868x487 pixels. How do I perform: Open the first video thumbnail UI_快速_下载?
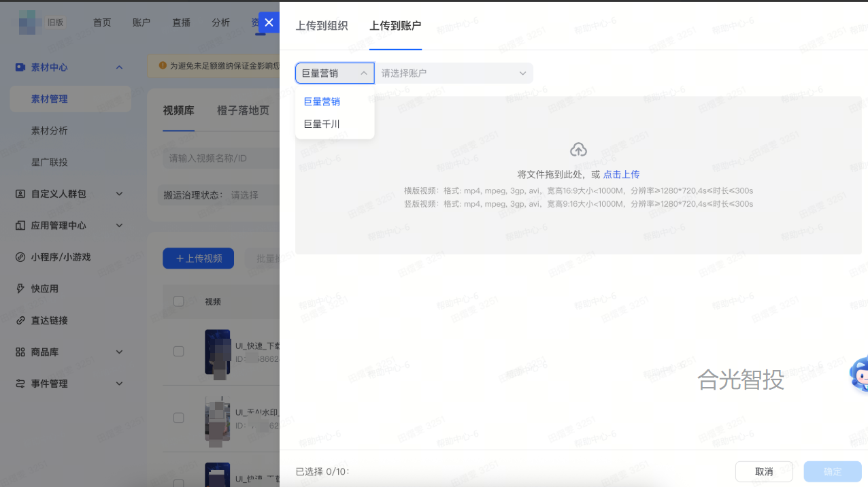pos(218,352)
